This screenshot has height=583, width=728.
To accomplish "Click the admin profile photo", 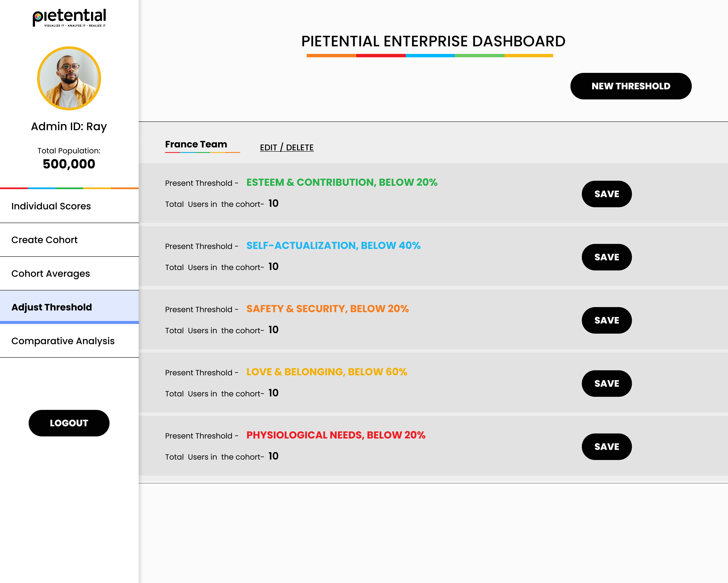I will pos(69,78).
